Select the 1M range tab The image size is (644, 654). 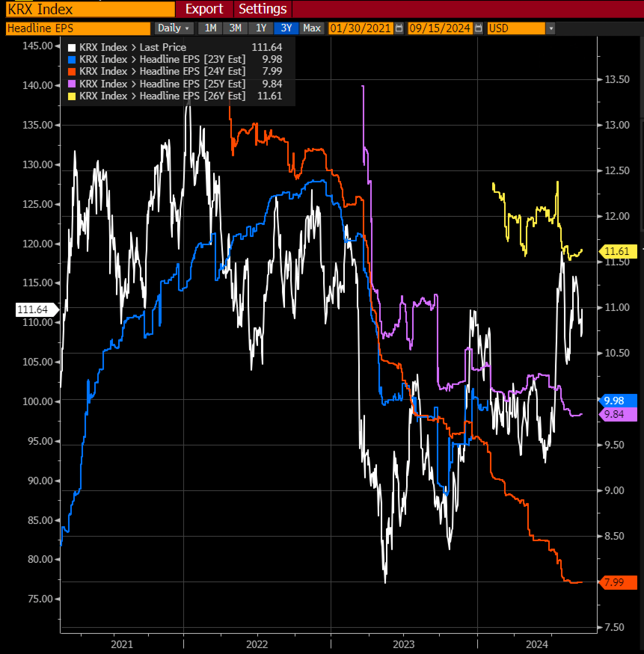click(x=211, y=28)
